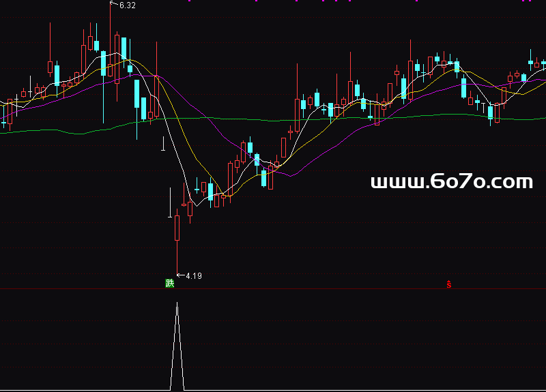
Task: Click the candlestick with the 4.19 low
Action: (177, 228)
